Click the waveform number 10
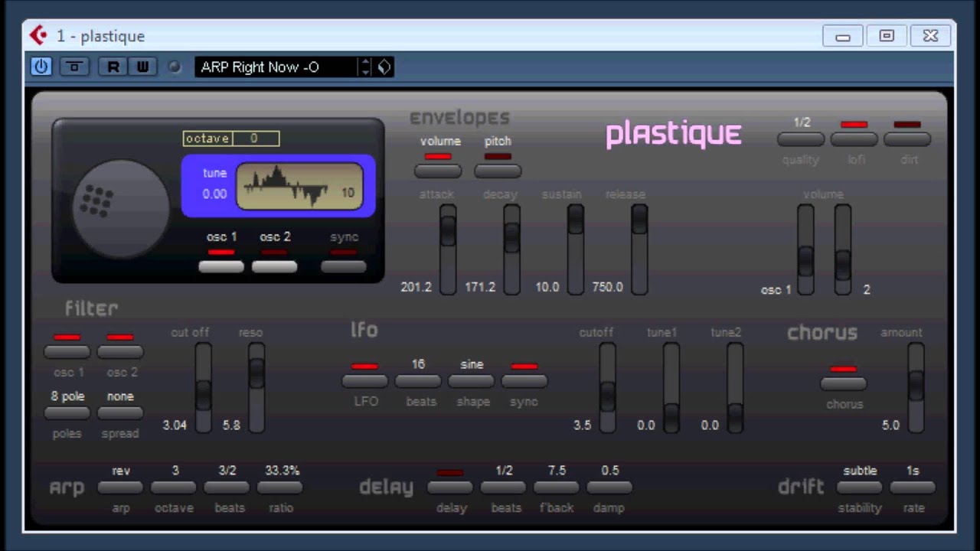The height and width of the screenshot is (551, 980). click(x=348, y=193)
